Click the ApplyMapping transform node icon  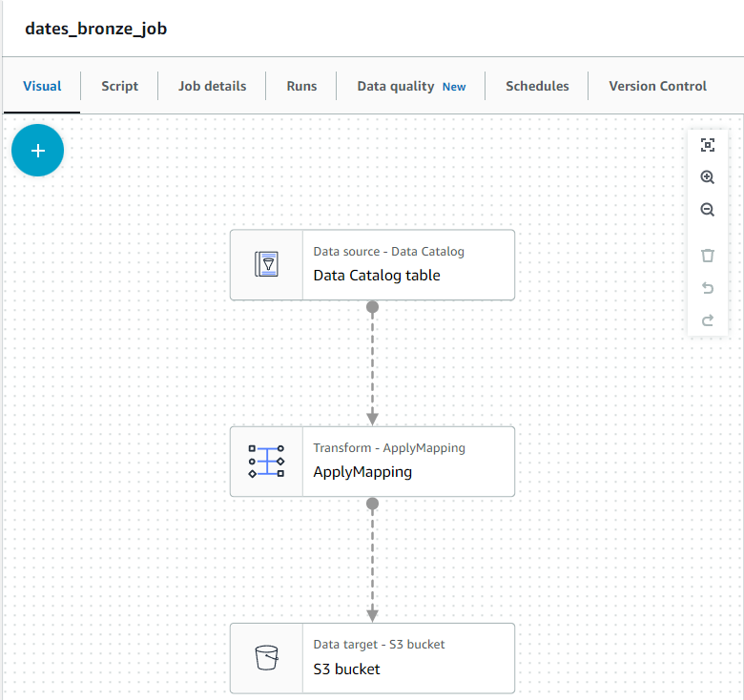(266, 461)
